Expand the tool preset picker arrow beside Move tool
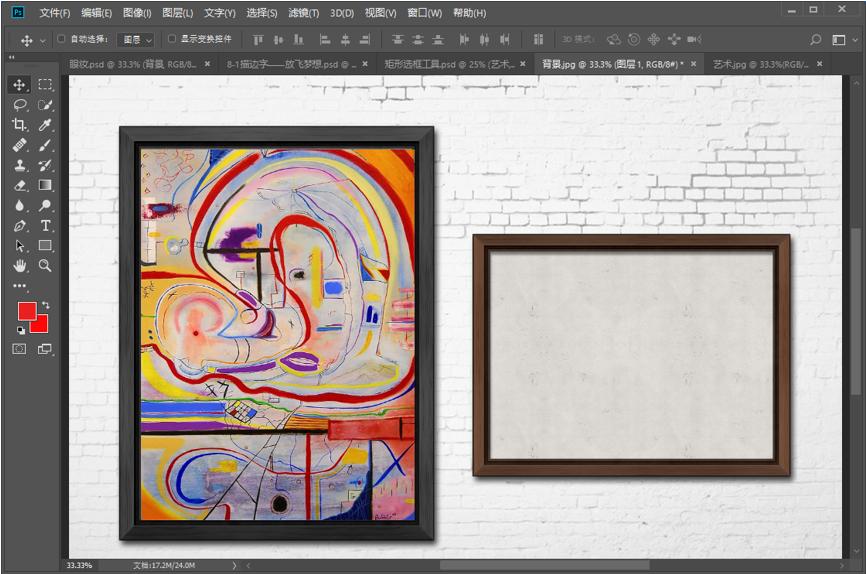Image resolution: width=866 pixels, height=574 pixels. point(42,40)
